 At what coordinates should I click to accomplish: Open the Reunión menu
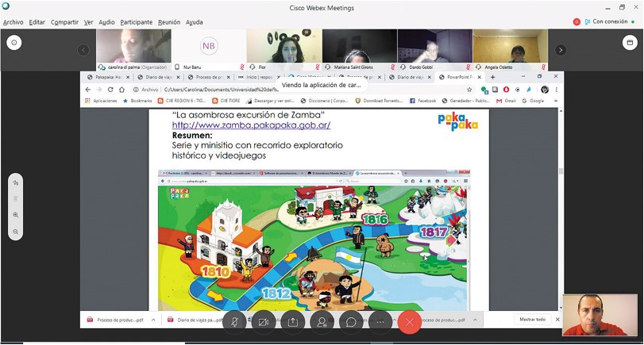pos(169,22)
